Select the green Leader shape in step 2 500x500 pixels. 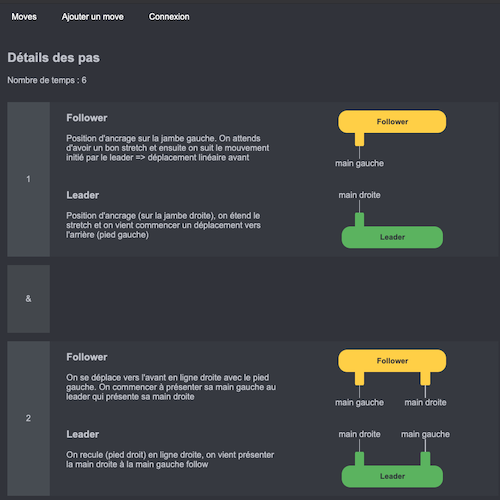pyautogui.click(x=392, y=476)
